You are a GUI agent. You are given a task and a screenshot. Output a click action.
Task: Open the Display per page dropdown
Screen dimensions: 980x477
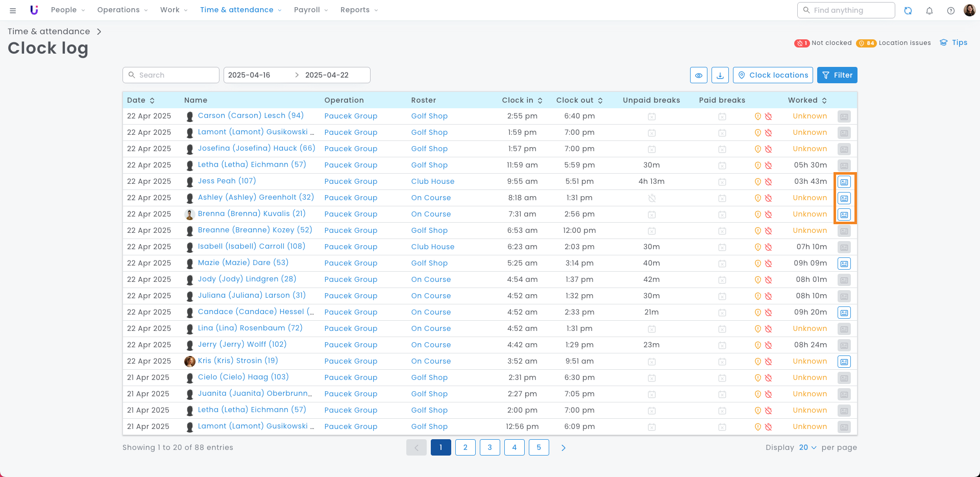click(807, 447)
